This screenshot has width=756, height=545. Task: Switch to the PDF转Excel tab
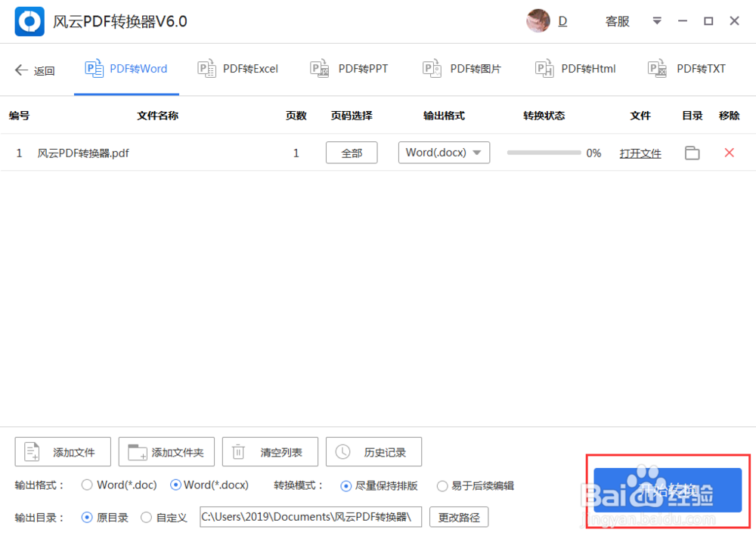[x=238, y=69]
